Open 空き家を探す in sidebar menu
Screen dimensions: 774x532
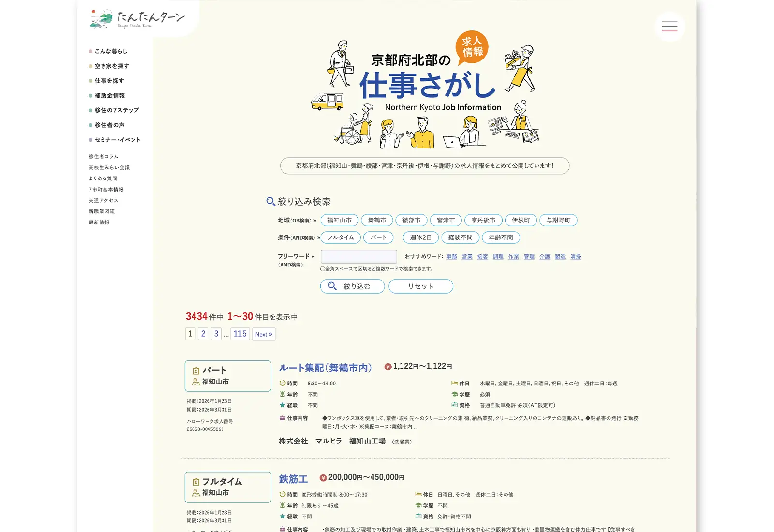[112, 66]
